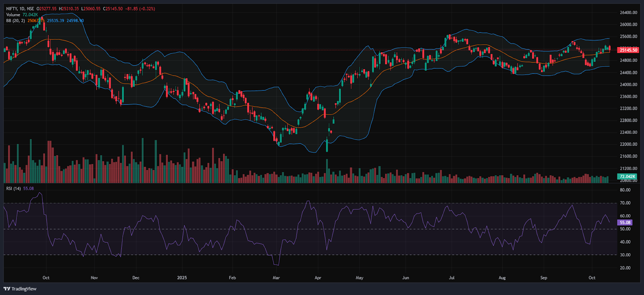This screenshot has height=295, width=644.
Task: Click the −81.85 (−0.32%) change value
Action: [140, 8]
